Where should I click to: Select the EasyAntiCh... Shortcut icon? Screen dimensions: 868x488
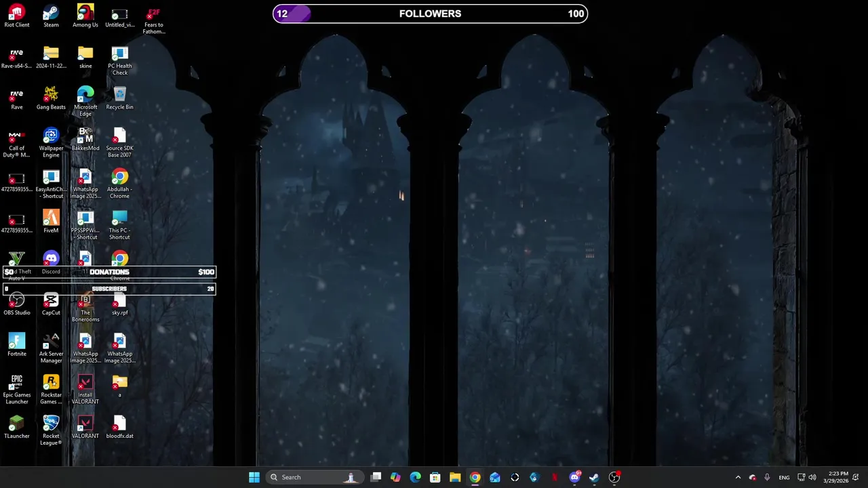(x=51, y=184)
